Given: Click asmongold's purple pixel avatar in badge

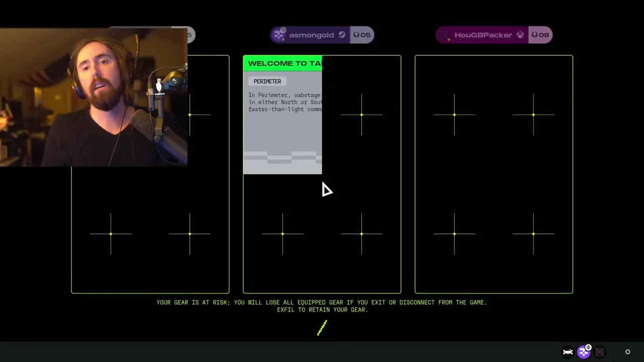Looking at the screenshot, I should click(x=279, y=35).
